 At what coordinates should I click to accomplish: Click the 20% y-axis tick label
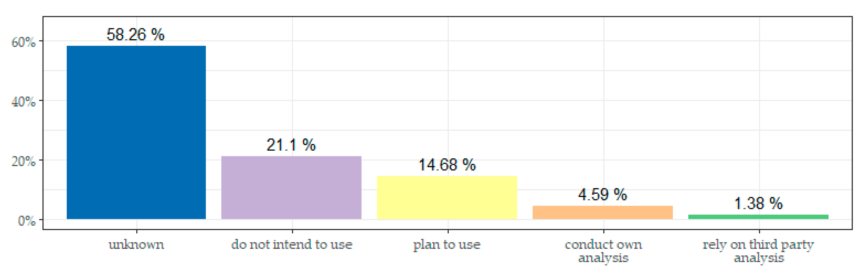point(23,162)
